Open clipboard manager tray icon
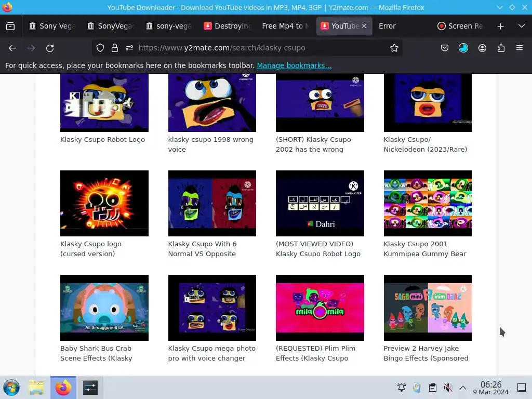 [x=432, y=387]
